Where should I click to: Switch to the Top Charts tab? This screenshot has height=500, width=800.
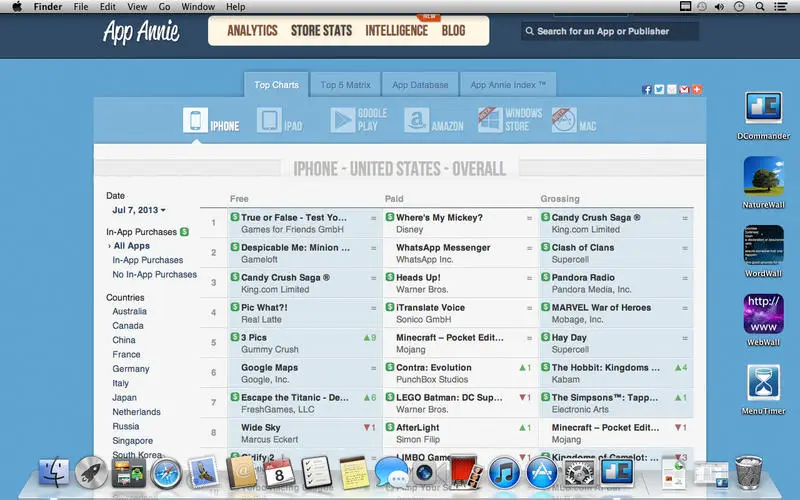pos(277,85)
